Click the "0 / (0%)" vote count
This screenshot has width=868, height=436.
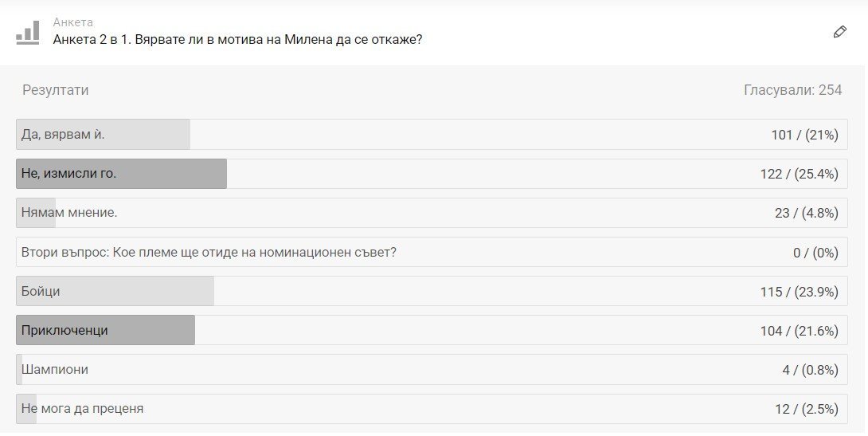[x=815, y=252]
